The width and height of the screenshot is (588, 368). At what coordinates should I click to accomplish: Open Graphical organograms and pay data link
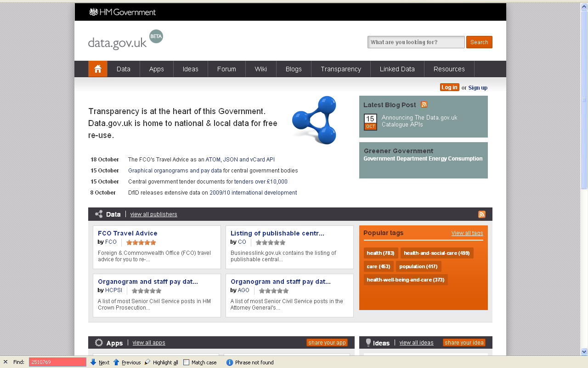pyautogui.click(x=175, y=171)
